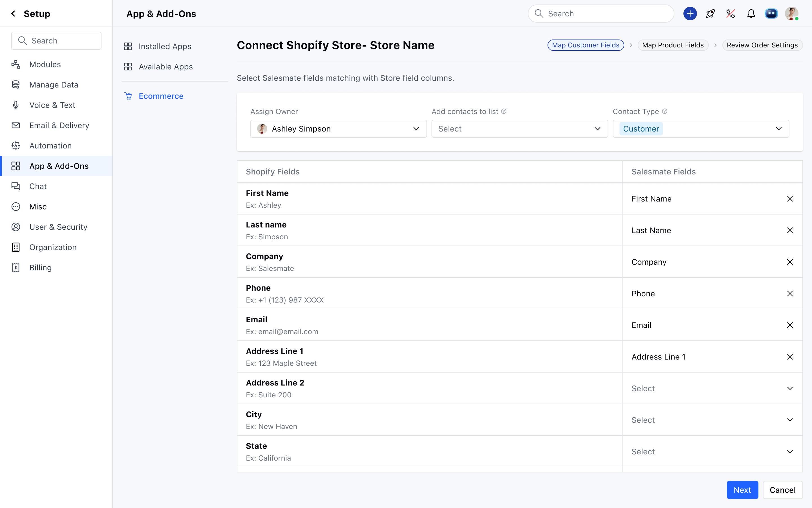Remove Address Line 1 mapping

coord(790,356)
